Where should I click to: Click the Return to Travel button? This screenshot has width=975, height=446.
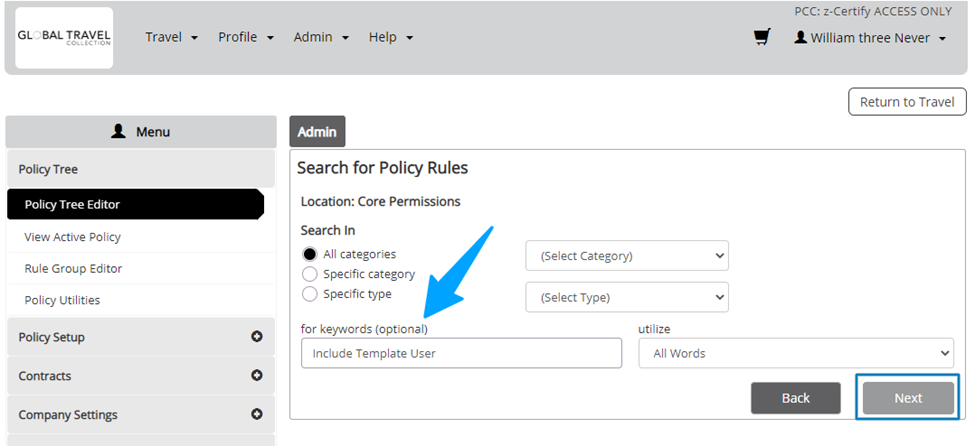tap(907, 102)
